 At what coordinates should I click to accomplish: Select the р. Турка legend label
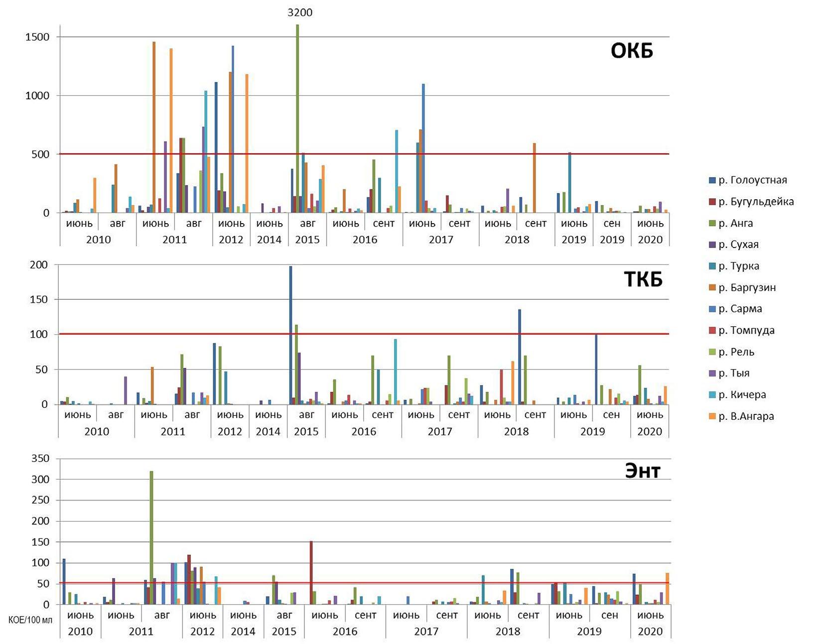point(739,266)
